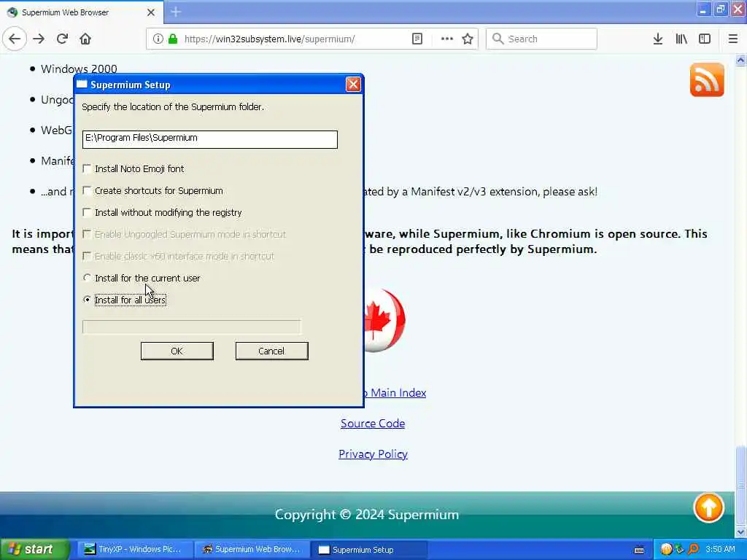
Task: Cancel the Supermium Setup dialog
Action: pos(271,351)
